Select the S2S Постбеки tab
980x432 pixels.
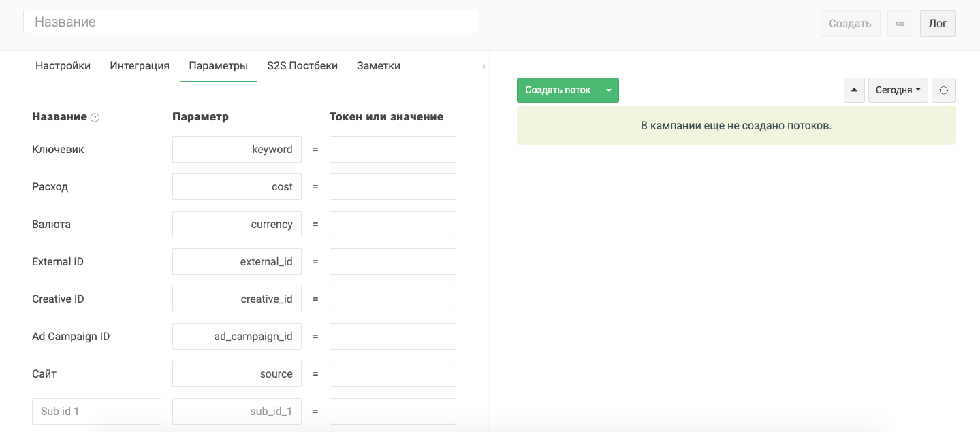302,66
